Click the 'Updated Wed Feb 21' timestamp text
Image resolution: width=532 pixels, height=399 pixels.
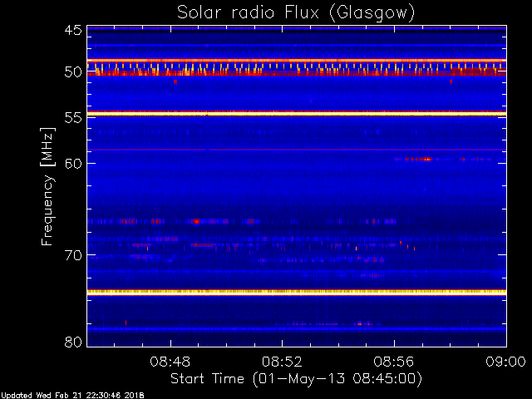click(72, 396)
